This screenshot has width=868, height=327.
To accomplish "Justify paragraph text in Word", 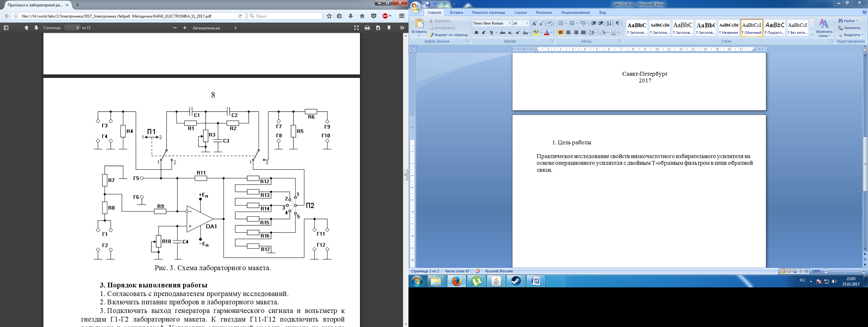I will pos(583,33).
